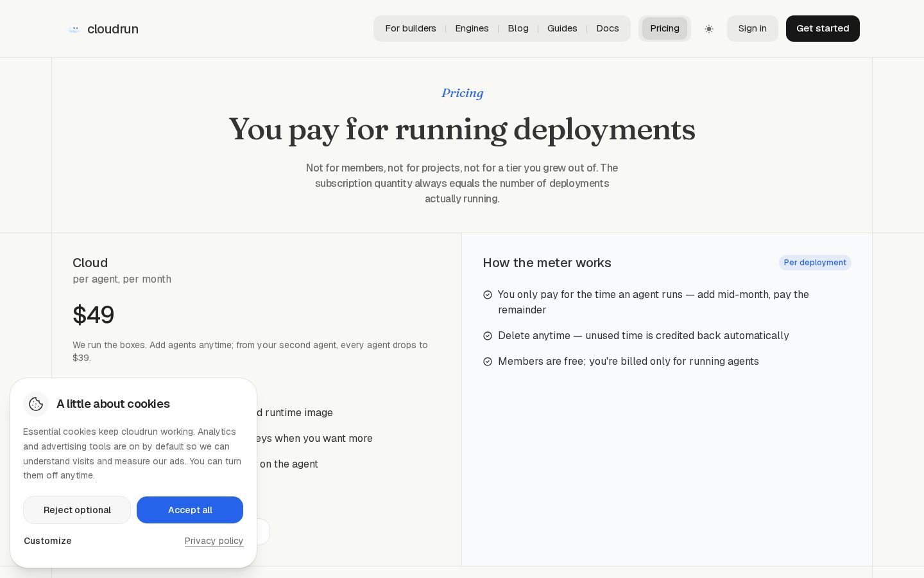Screen dimensions: 924x578
Task: Click the cloudrun brand name
Action: (113, 29)
